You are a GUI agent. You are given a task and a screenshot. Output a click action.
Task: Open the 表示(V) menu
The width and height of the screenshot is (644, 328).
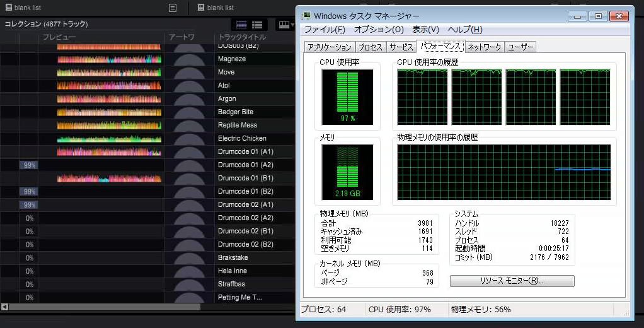(x=425, y=30)
